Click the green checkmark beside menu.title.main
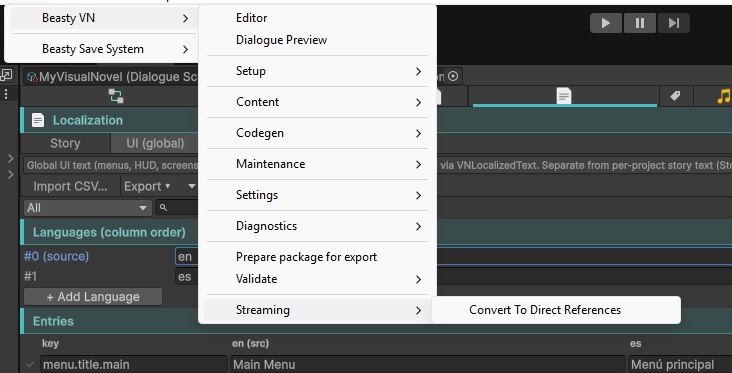The image size is (732, 373). (x=30, y=364)
